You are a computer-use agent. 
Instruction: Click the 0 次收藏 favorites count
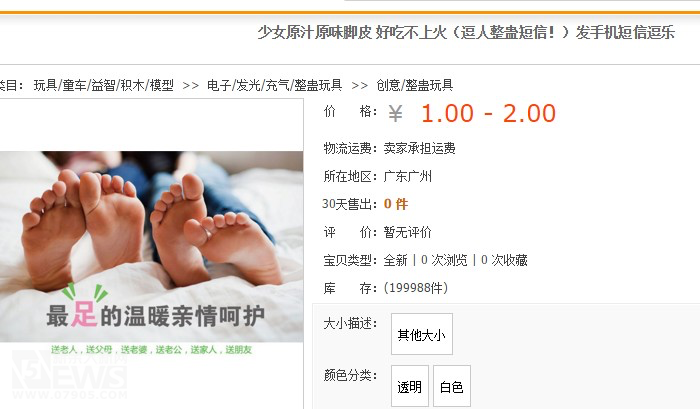point(504,260)
